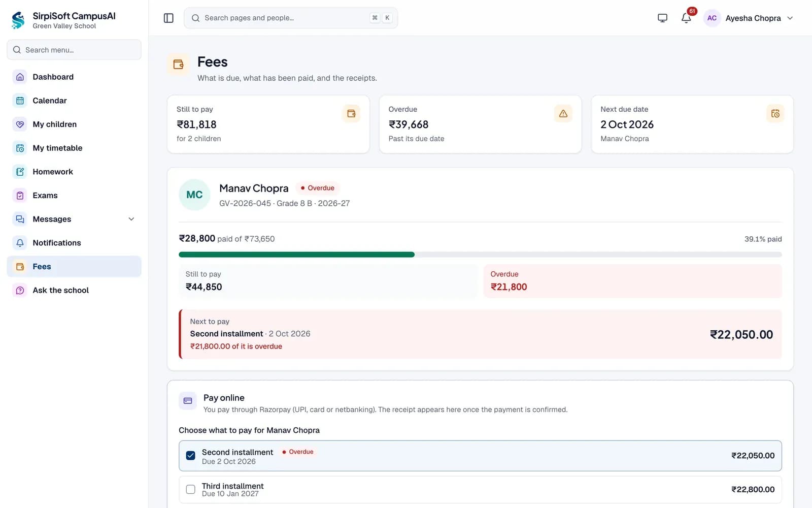Click the ₹22,050.00 Next to pay amount
Image resolution: width=812 pixels, height=508 pixels.
[x=741, y=334]
